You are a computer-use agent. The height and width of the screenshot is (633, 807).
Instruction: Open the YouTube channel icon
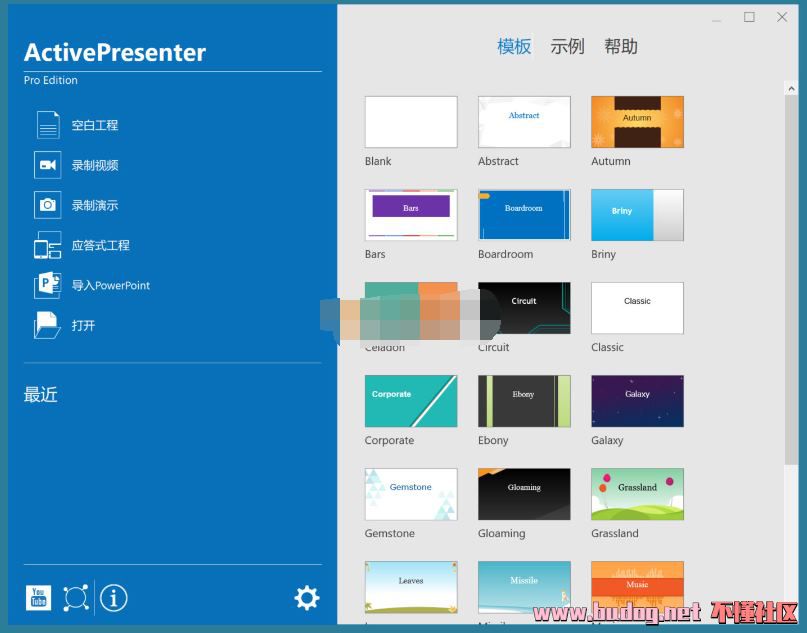pyautogui.click(x=39, y=598)
